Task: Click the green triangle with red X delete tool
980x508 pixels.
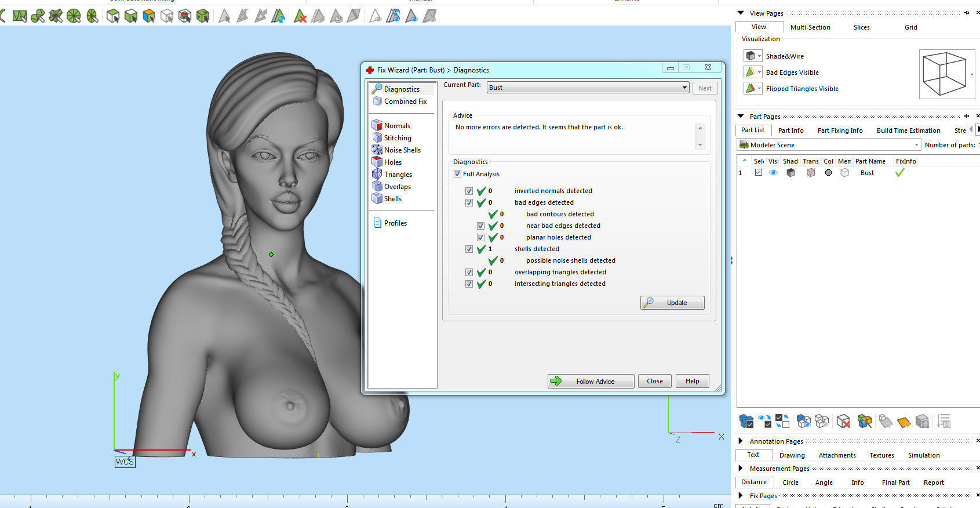Action: [x=300, y=16]
